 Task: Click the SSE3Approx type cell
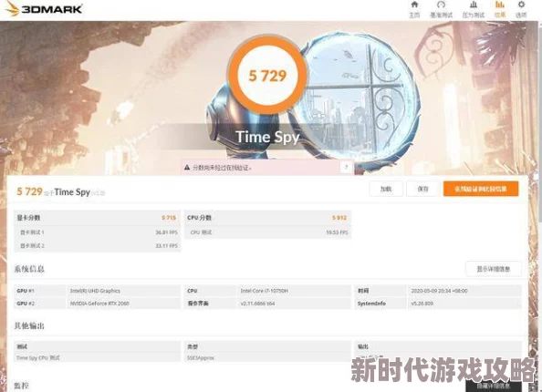[x=201, y=357]
